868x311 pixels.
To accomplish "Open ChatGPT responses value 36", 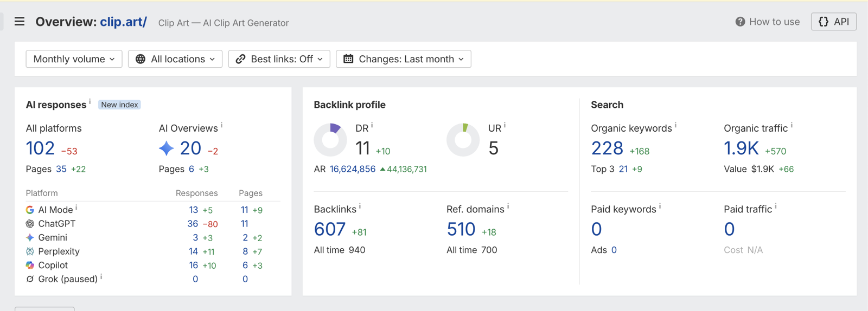I will pyautogui.click(x=193, y=224).
